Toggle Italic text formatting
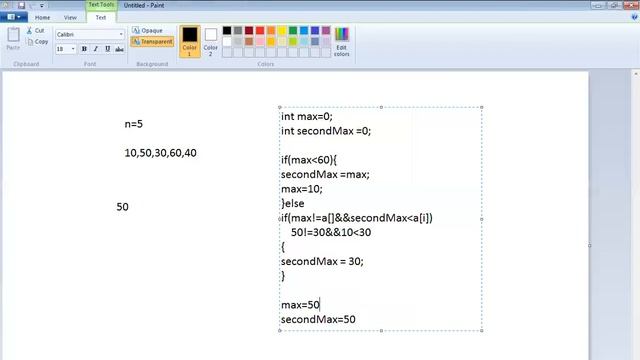The width and height of the screenshot is (640, 360). point(96,49)
